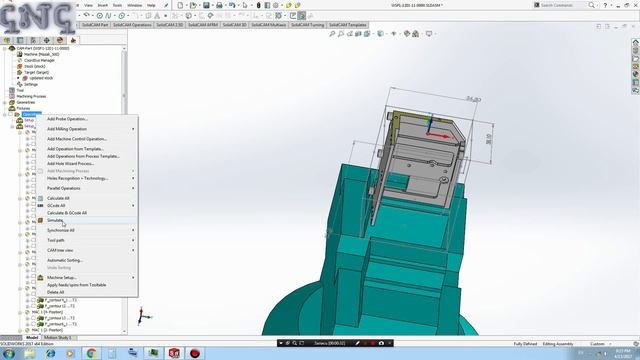Open View Settings monitor icon
The width and height of the screenshot is (640, 360).
[x=429, y=34]
